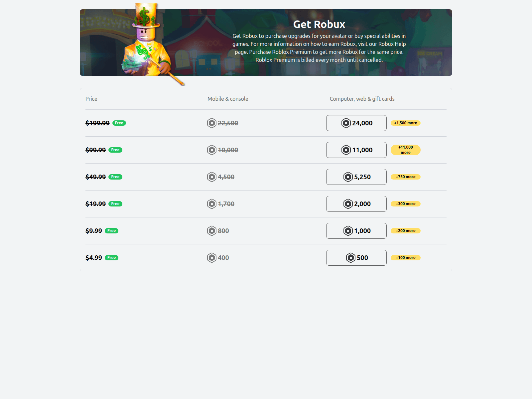The width and height of the screenshot is (532, 399).
Task: Click the Robux icon inside the 24,000 button
Action: pyautogui.click(x=345, y=123)
